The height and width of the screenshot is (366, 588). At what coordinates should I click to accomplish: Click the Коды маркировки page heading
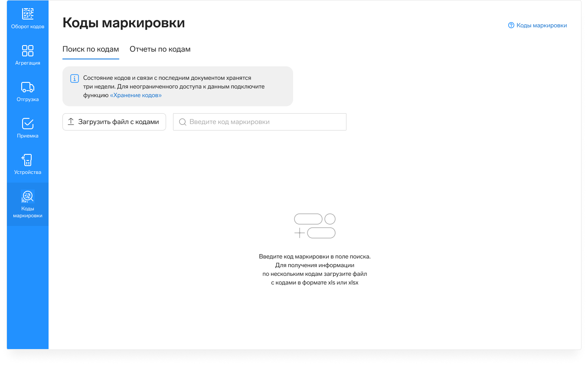[x=124, y=23]
